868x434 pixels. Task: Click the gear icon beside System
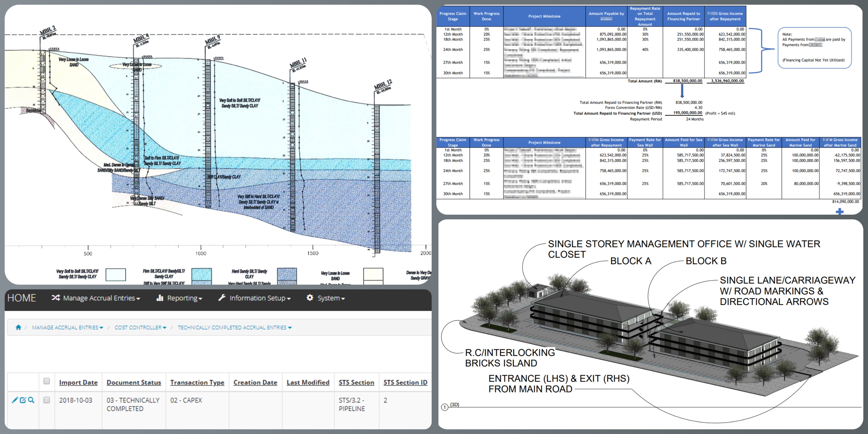310,297
